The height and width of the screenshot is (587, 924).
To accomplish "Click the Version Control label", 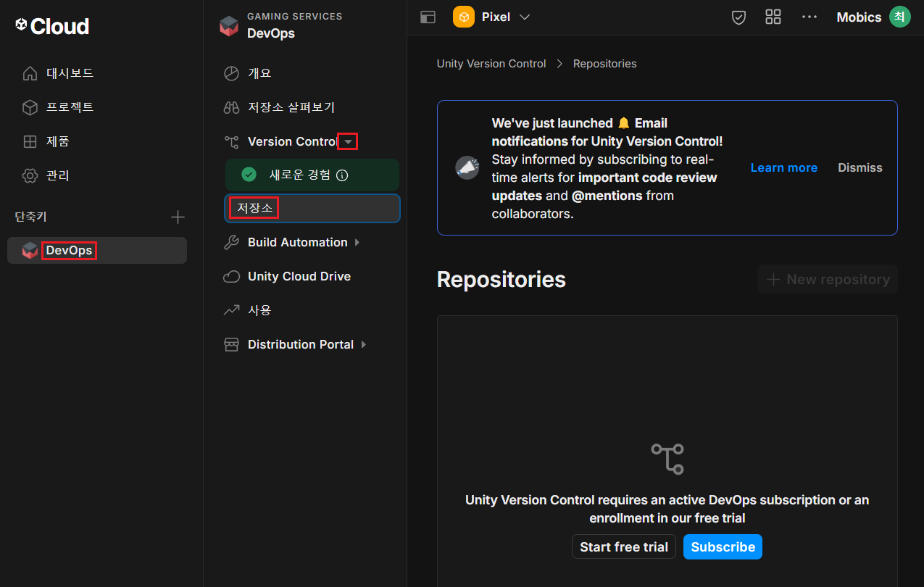I will pyautogui.click(x=293, y=141).
